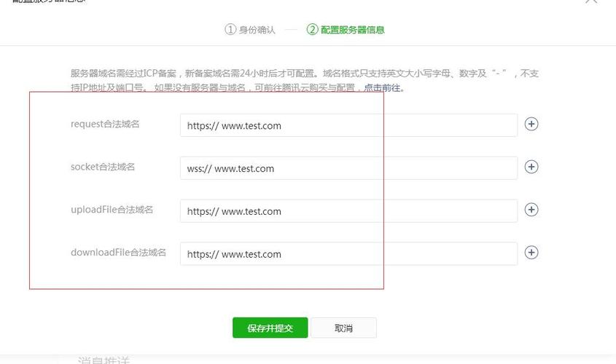This screenshot has width=616, height=364.
Task: Add another socket domain with plus icon
Action: 531,167
